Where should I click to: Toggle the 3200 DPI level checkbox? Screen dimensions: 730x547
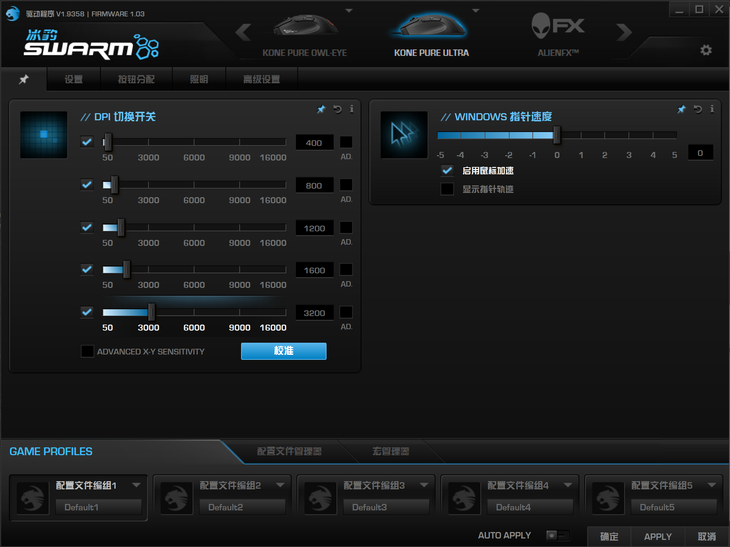[x=87, y=312]
